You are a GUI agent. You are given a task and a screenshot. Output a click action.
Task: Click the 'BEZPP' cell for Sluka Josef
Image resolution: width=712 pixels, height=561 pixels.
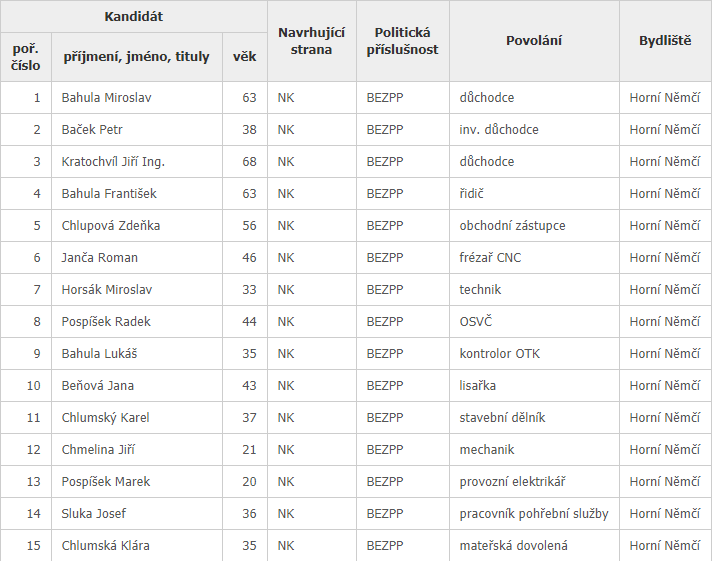pos(384,514)
